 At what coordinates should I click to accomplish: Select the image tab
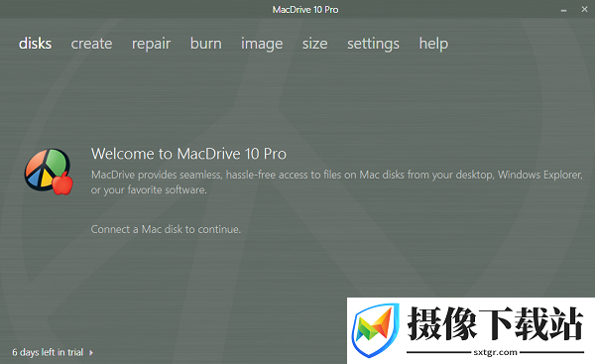pos(262,44)
